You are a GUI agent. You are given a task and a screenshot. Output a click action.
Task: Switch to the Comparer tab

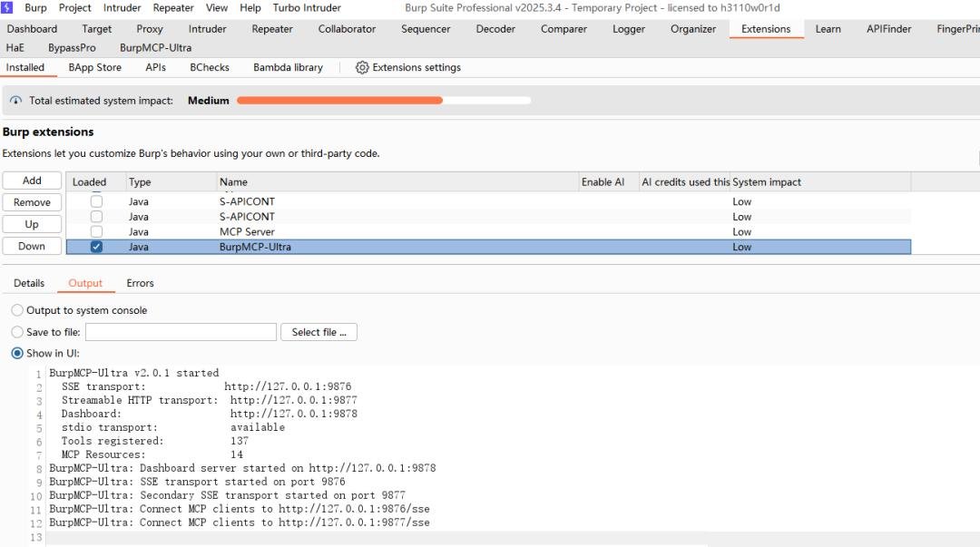pyautogui.click(x=563, y=29)
